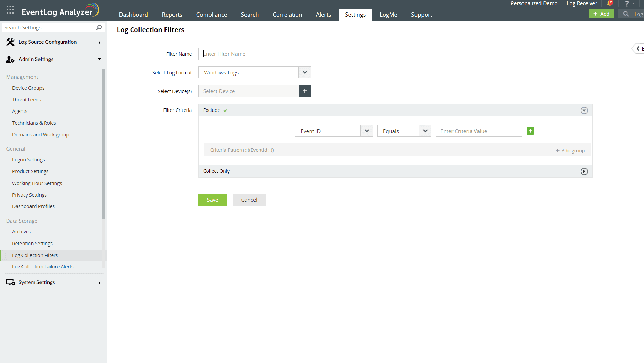Click the collapsed side panel arrow
Viewport: 644px width, 363px height.
point(638,49)
